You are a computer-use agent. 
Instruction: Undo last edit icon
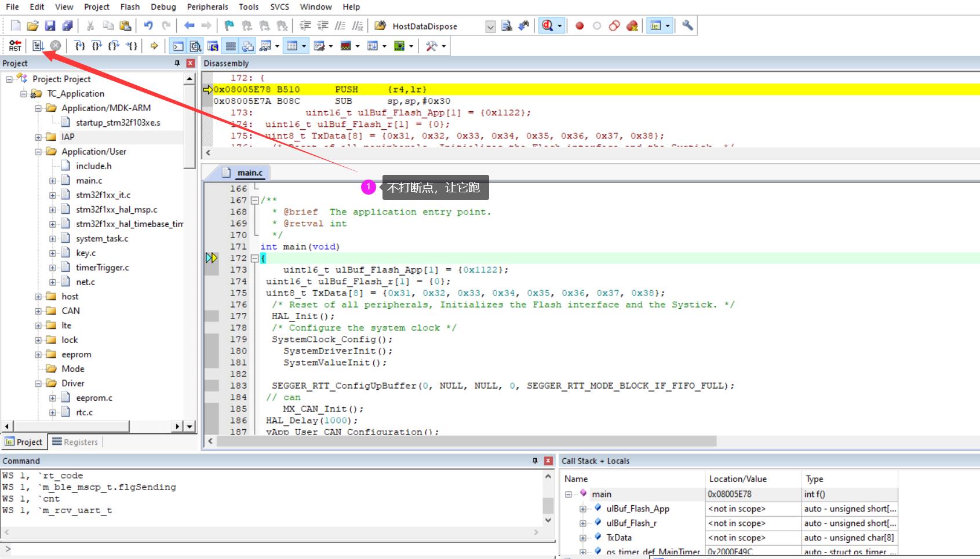[148, 25]
